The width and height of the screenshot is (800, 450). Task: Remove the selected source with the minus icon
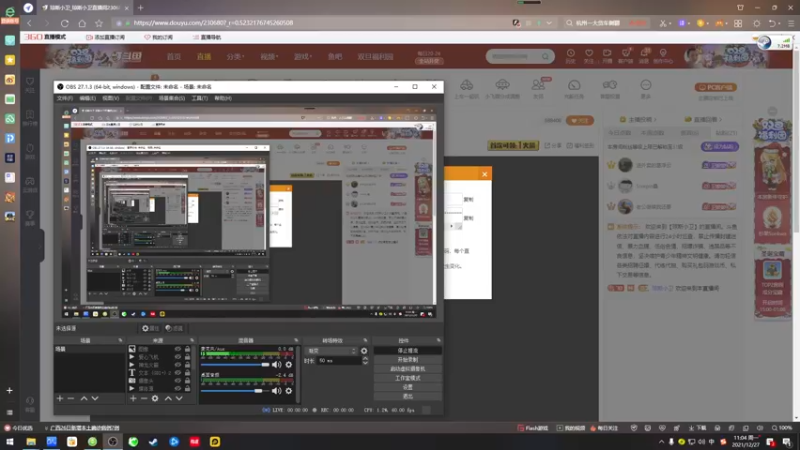[x=144, y=398]
